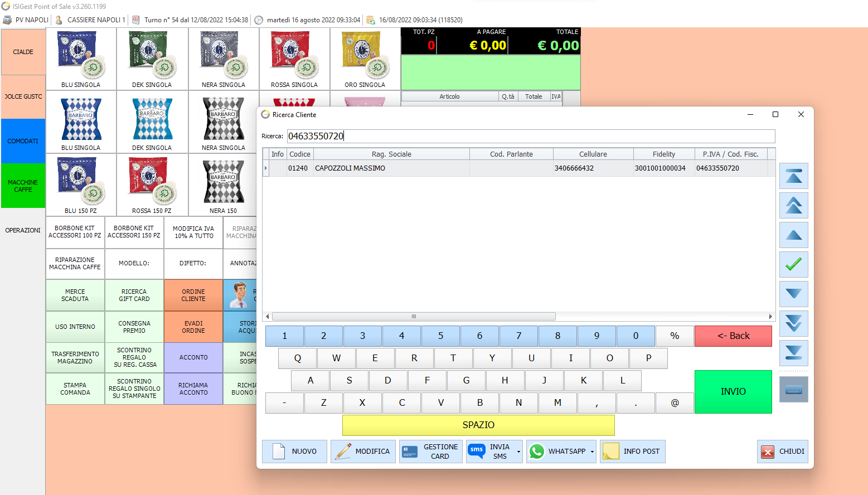The height and width of the screenshot is (495, 868).
Task: Click ORDINE CLIENTE button
Action: click(193, 295)
